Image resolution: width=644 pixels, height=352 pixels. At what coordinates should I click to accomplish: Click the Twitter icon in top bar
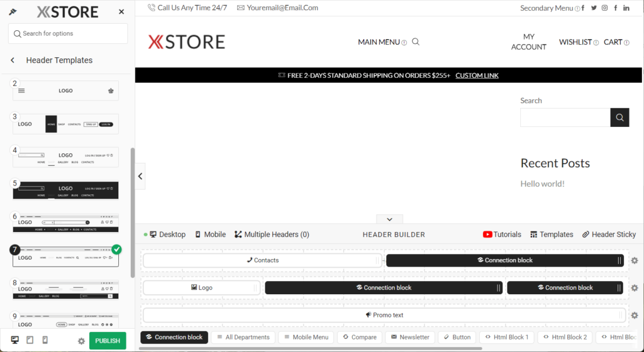pyautogui.click(x=594, y=8)
